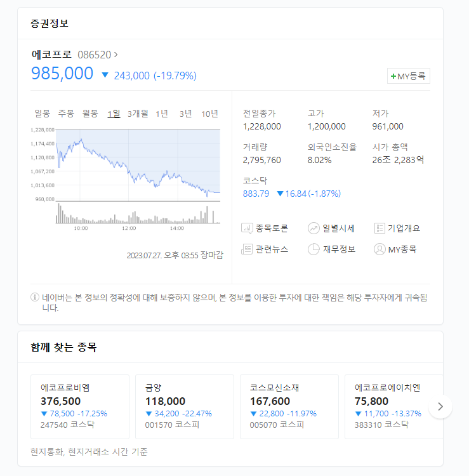This screenshot has width=469, height=476.
Task: Open 에코프로 stock detail chevron
Action: click(116, 55)
